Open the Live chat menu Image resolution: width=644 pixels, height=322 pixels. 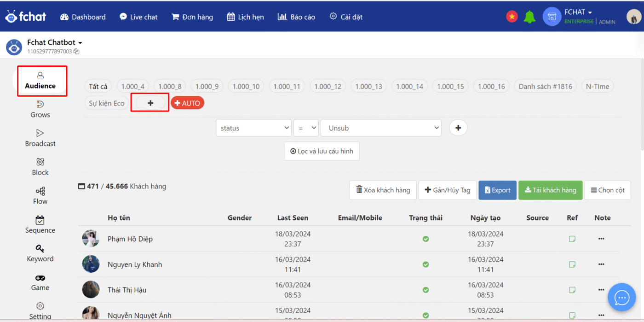pos(138,17)
